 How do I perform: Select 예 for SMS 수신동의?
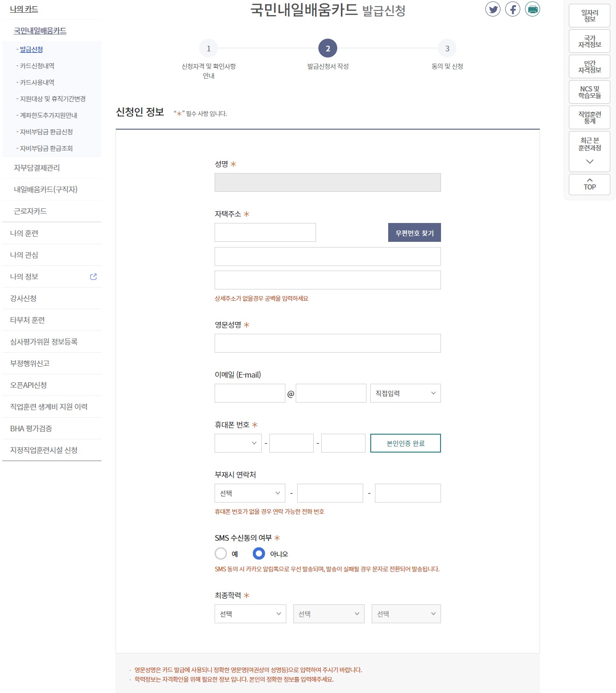pos(221,553)
